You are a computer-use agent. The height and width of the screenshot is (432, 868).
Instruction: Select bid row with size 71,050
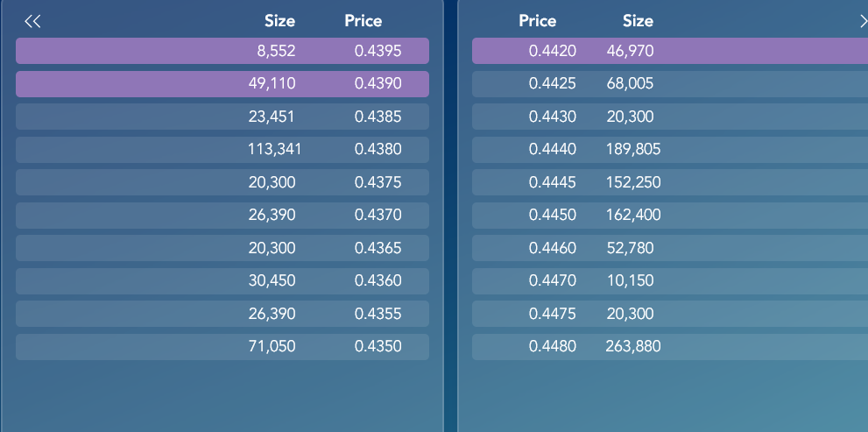click(222, 347)
